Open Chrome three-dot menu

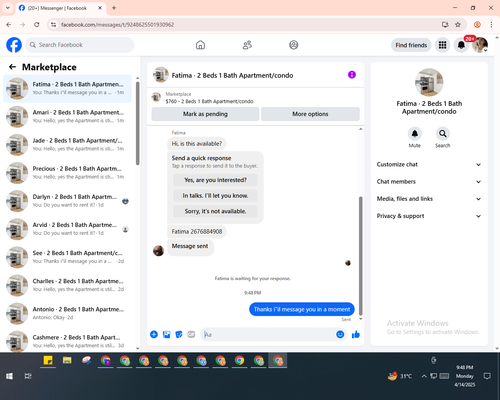click(491, 25)
